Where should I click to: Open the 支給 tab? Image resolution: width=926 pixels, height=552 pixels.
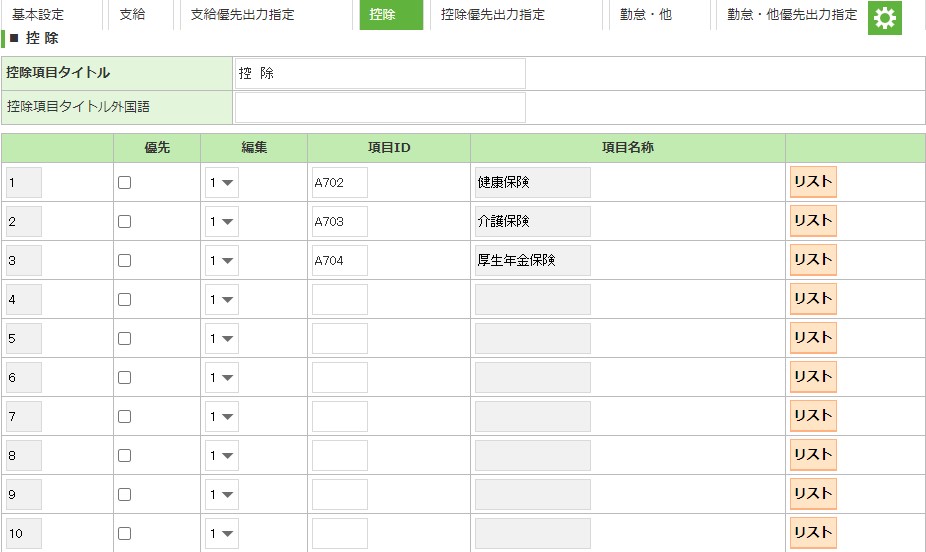(132, 15)
